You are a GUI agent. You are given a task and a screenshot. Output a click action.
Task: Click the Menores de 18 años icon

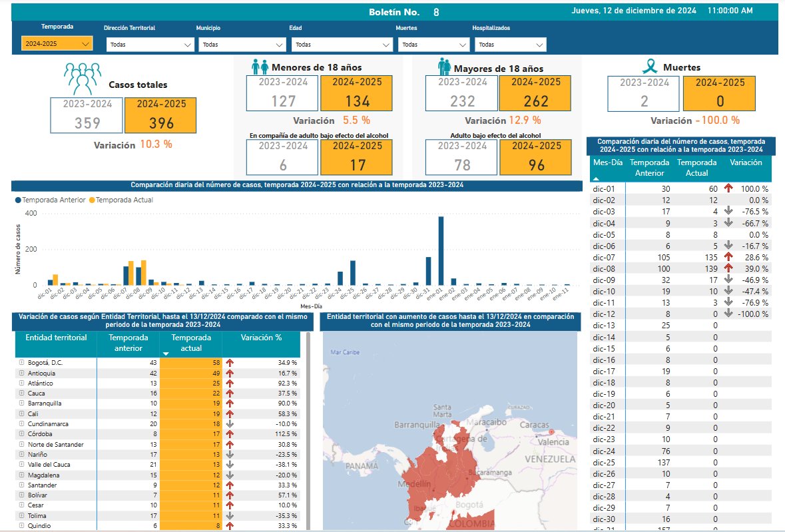pyautogui.click(x=260, y=67)
